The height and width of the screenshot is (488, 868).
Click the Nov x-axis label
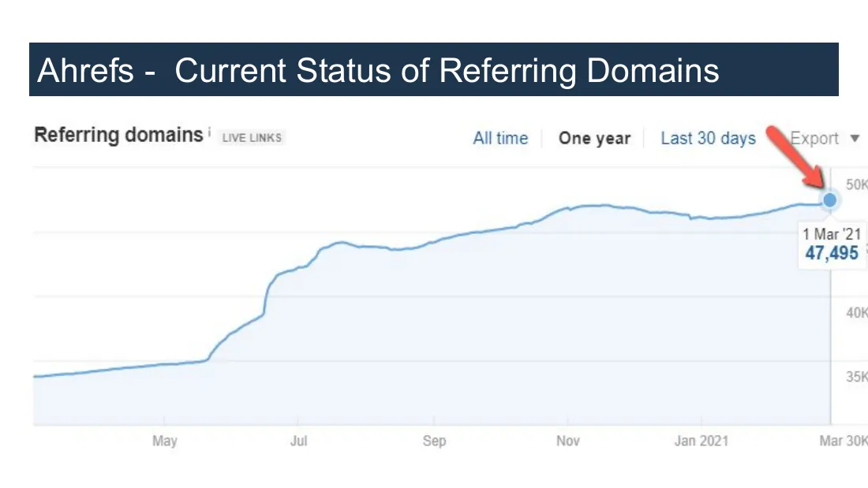pos(568,441)
